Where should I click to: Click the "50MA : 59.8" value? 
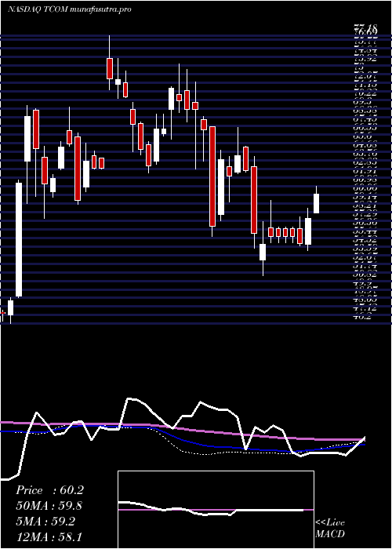pyautogui.click(x=49, y=506)
